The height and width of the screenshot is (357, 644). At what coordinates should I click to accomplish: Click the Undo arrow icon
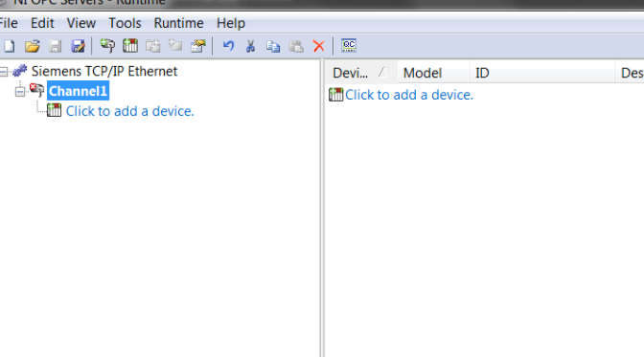point(228,46)
